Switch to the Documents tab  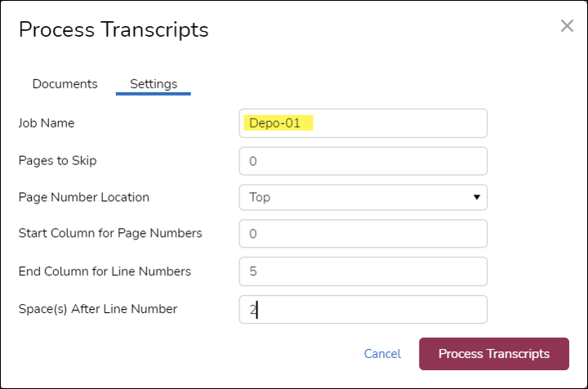pos(65,84)
